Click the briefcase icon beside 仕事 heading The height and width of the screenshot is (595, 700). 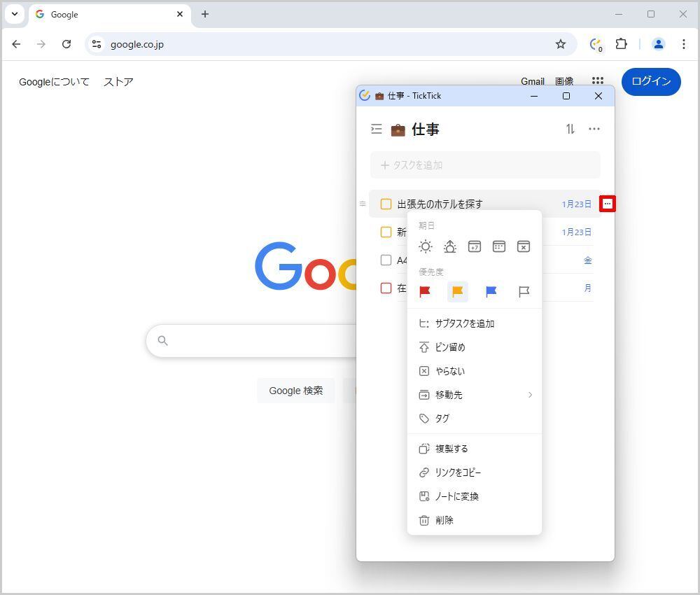point(398,130)
